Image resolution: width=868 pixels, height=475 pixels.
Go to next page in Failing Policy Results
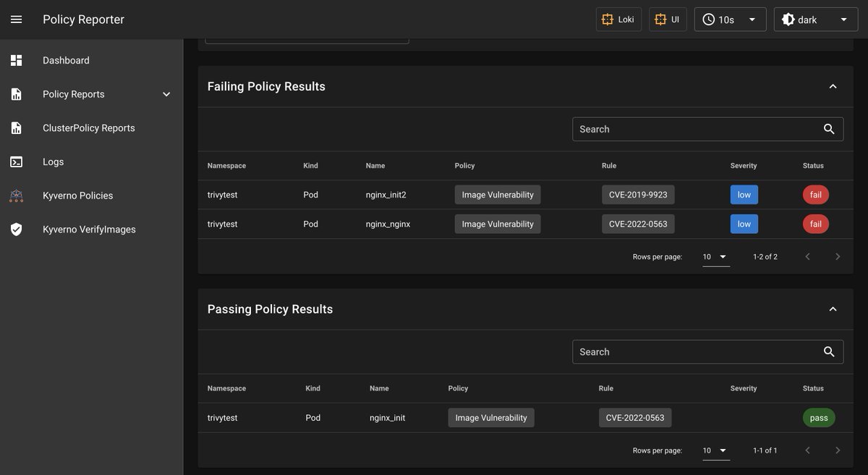tap(838, 256)
